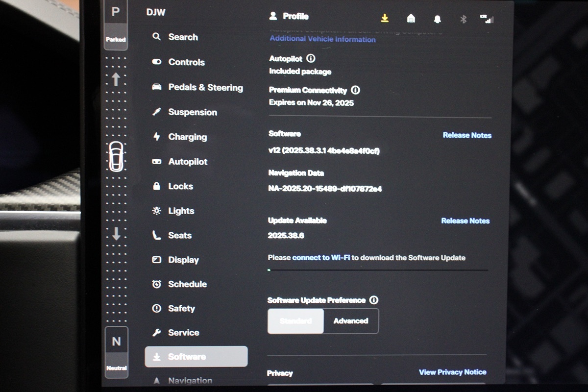Screen dimensions: 588x392
Task: Show Premium Connectivity info icon
Action: tap(356, 90)
